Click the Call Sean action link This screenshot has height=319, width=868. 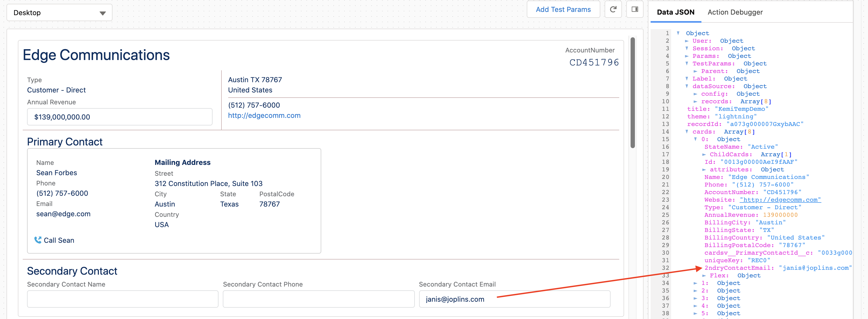(59, 240)
